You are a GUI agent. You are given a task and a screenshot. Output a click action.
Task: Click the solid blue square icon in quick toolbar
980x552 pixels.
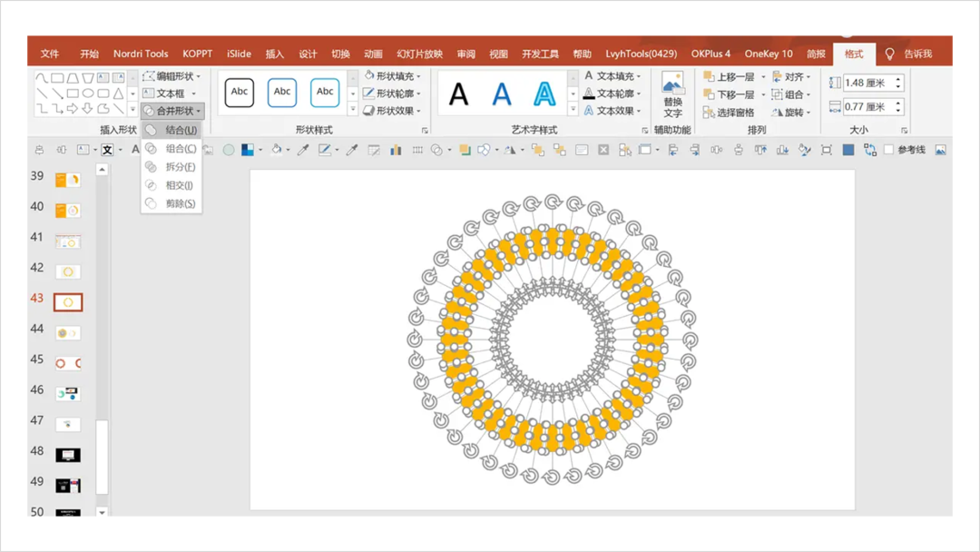pos(848,150)
